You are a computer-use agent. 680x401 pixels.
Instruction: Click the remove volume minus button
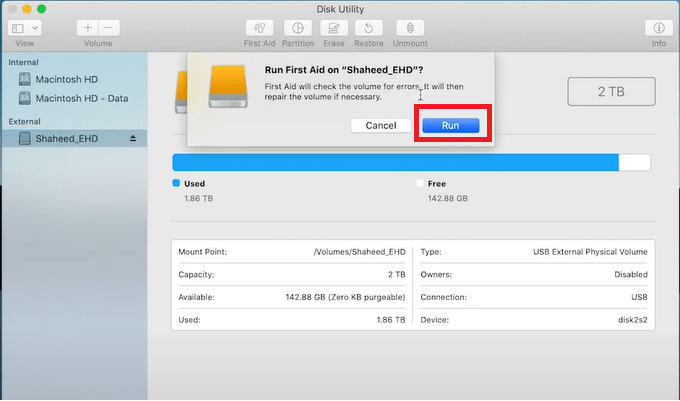tap(108, 29)
